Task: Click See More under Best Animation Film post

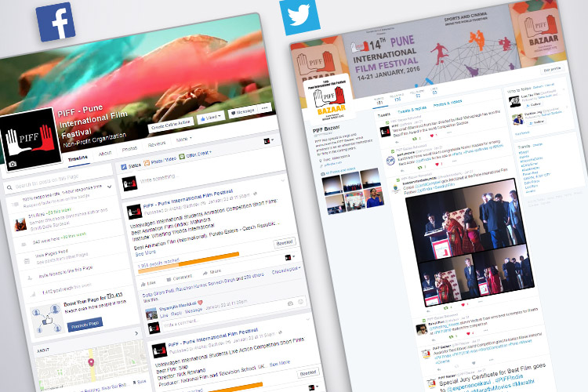Action: coord(145,253)
